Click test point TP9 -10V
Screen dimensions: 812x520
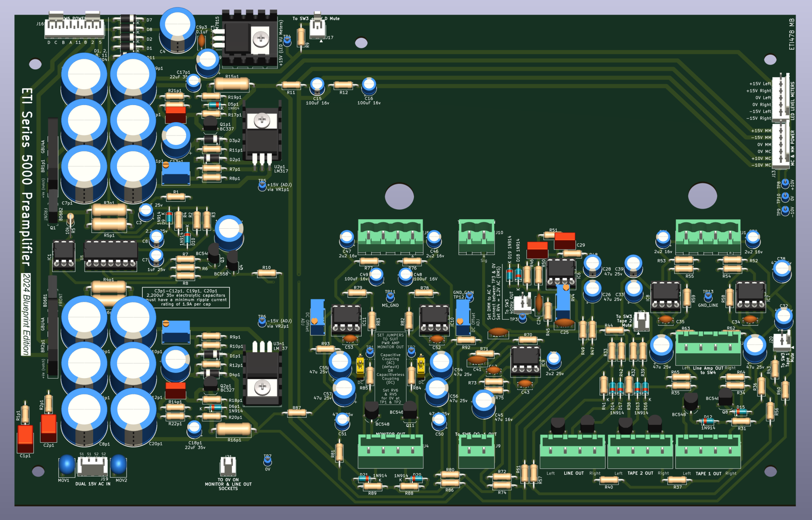pos(785,210)
